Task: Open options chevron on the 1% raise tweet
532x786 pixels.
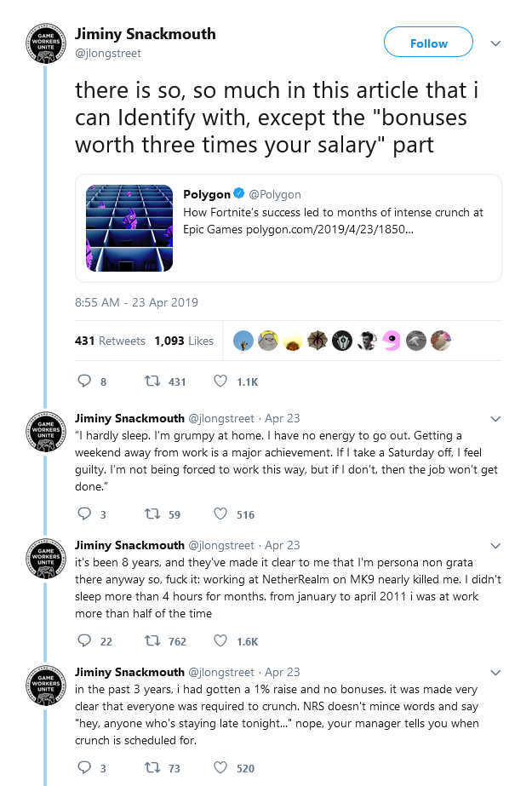Action: (495, 672)
